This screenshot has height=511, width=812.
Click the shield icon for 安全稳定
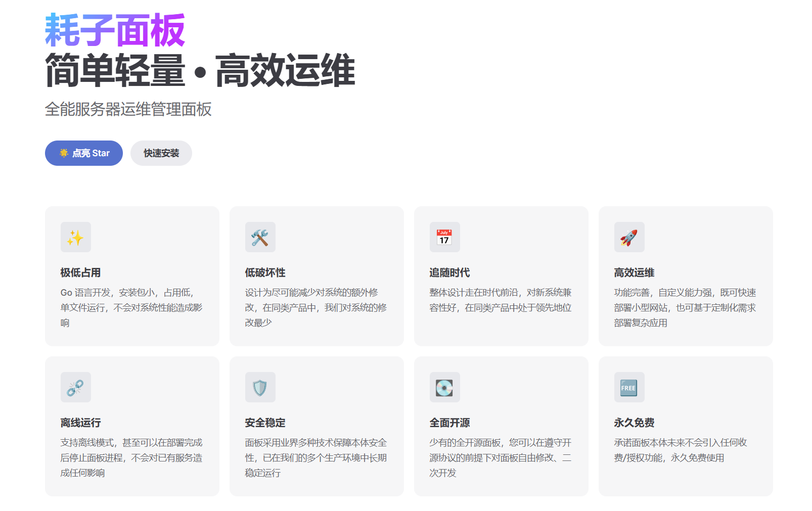pyautogui.click(x=260, y=387)
